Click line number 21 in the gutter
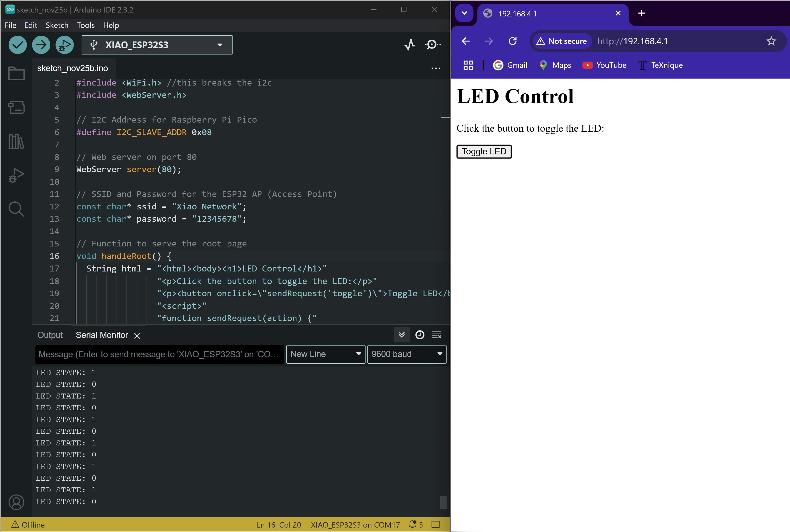Screen dimensions: 790x532 point(54,318)
